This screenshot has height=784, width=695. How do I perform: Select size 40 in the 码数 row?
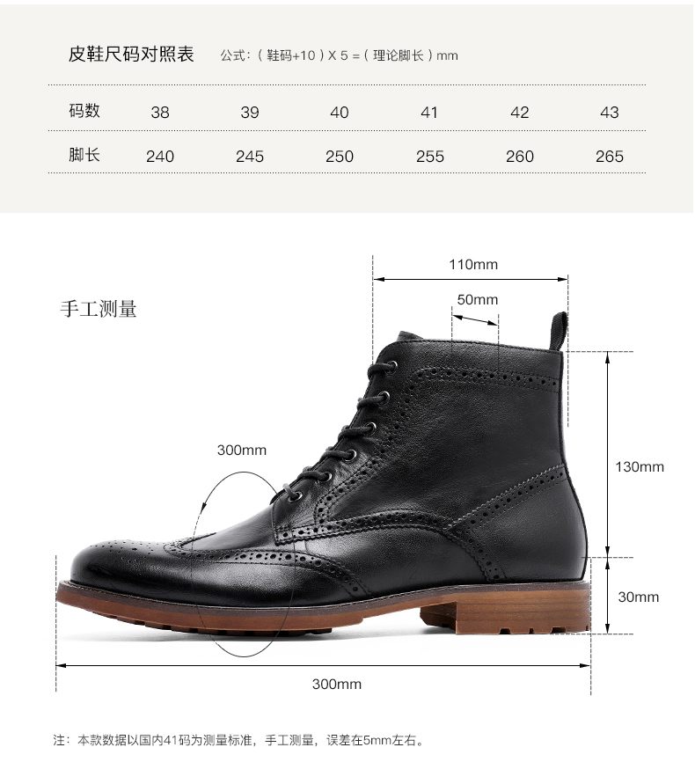click(x=339, y=113)
